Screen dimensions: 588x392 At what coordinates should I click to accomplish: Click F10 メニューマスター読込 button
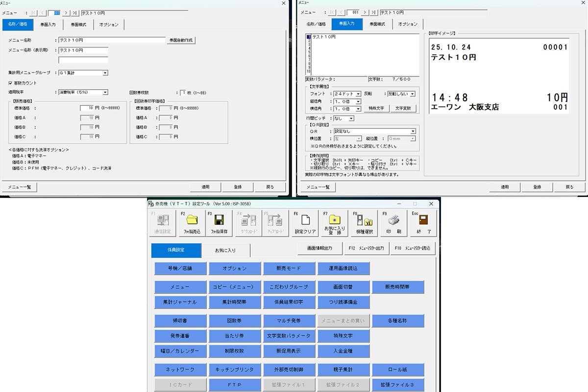point(413,248)
